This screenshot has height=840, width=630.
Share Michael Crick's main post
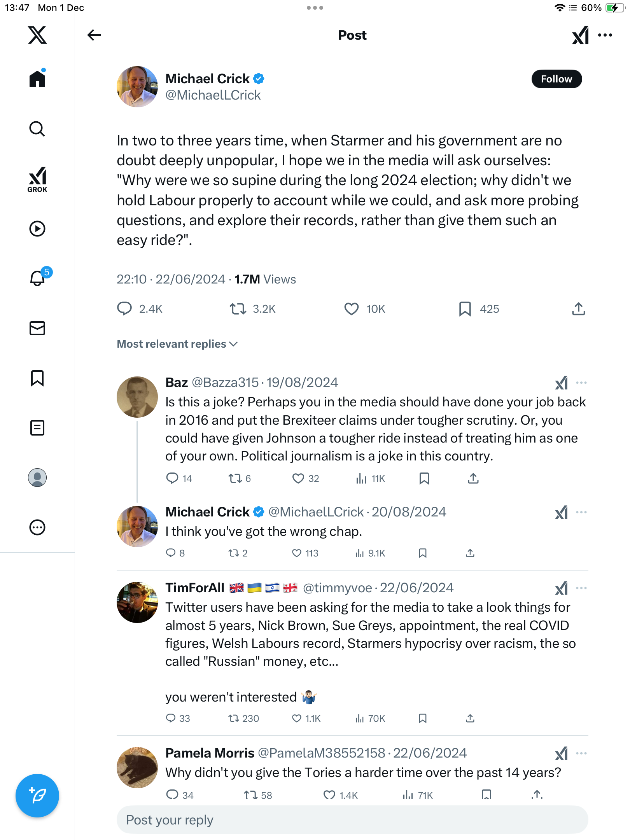578,309
